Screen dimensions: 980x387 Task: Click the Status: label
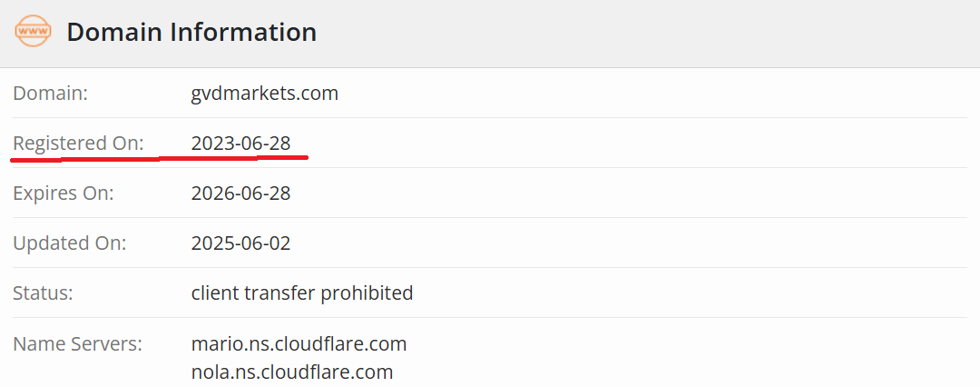[x=43, y=293]
